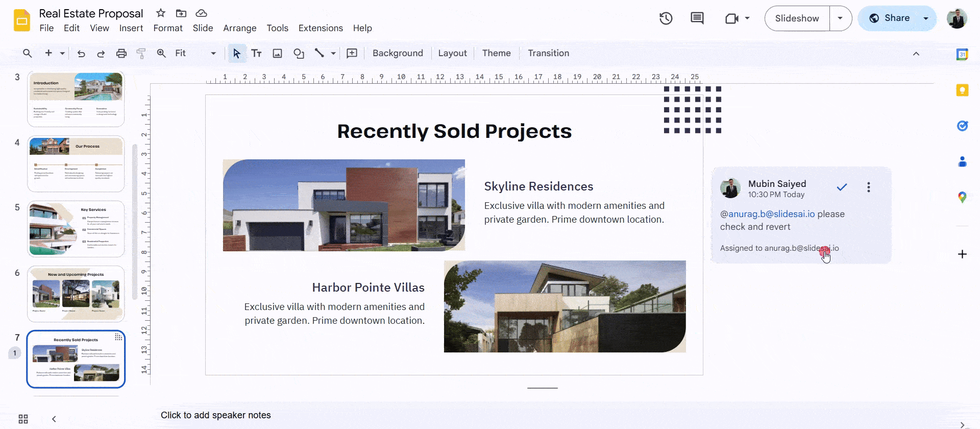Open the Fit zoom dropdown
This screenshot has width=980, height=429.
coord(195,53)
